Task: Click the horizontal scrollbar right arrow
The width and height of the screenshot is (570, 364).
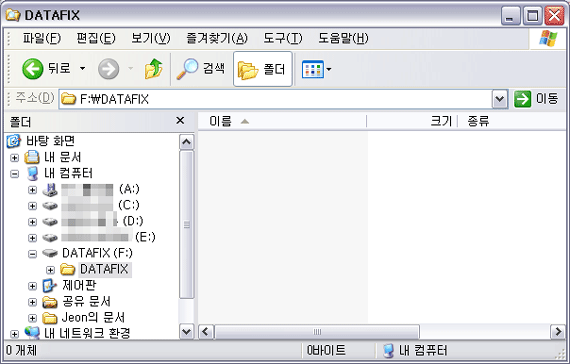Action: 558,332
